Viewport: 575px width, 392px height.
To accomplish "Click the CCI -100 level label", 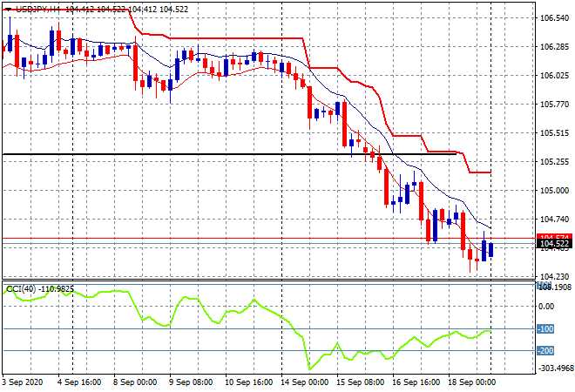I will [x=545, y=329].
